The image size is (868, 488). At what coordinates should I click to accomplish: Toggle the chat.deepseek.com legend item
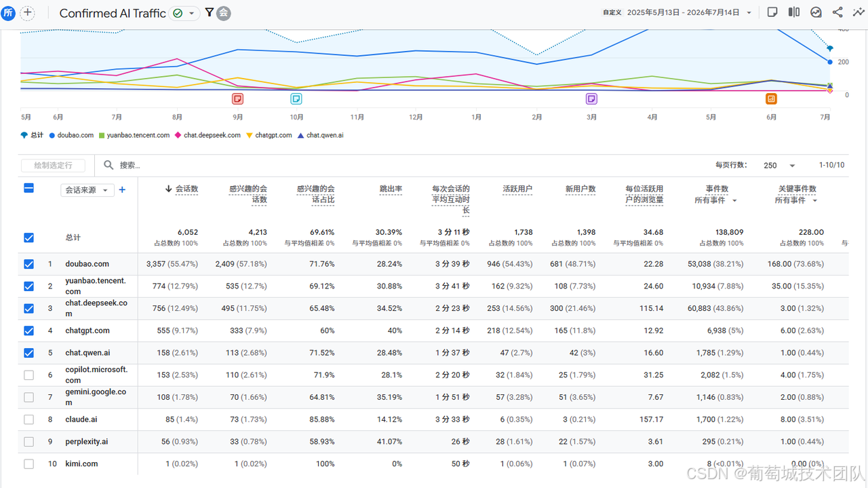[x=208, y=135]
